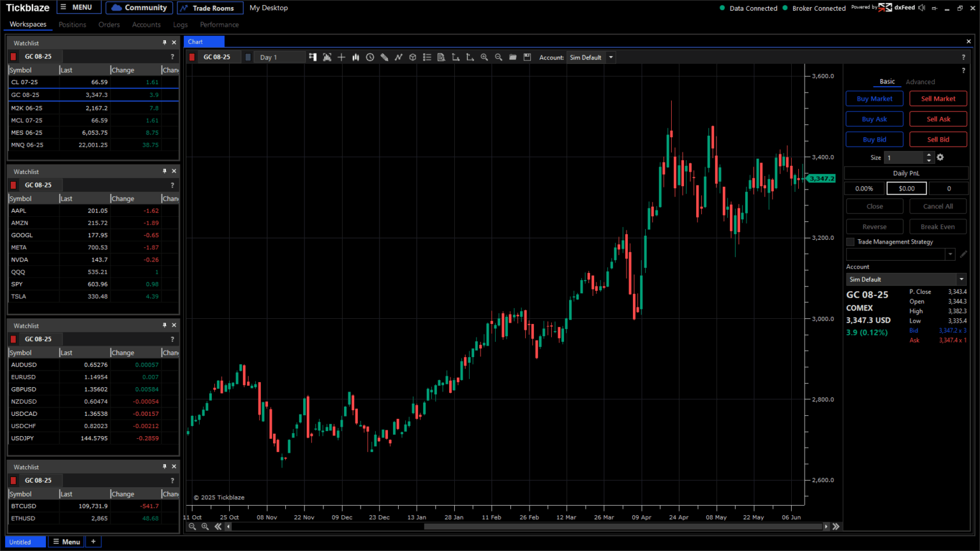The image size is (980, 551).
Task: Select the crosshair cursor tool in chart toolbar
Action: [x=341, y=57]
